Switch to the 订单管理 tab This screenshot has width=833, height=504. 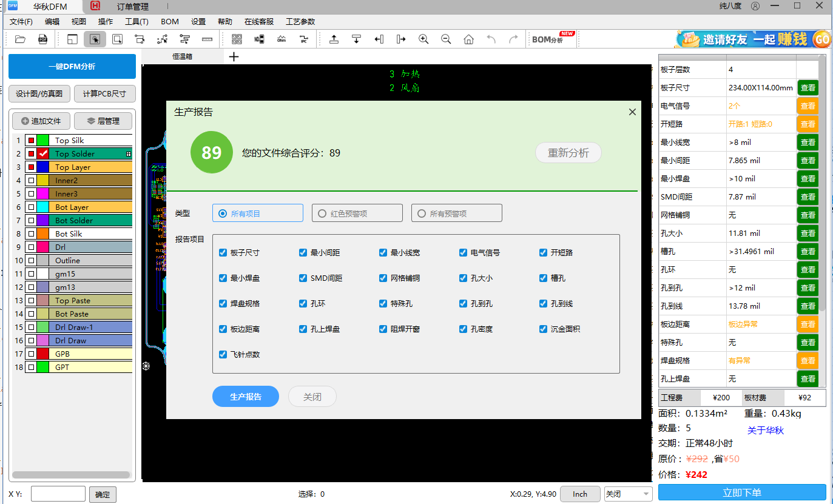132,7
